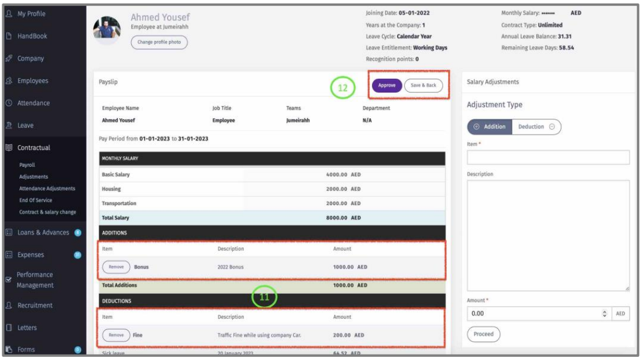
Task: Collapse the Contractual sidebar section
Action: [x=37, y=147]
